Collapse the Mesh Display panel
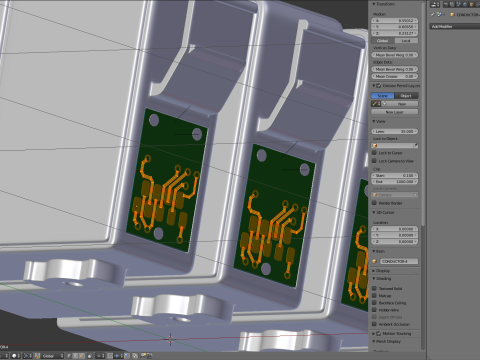 click(x=374, y=341)
